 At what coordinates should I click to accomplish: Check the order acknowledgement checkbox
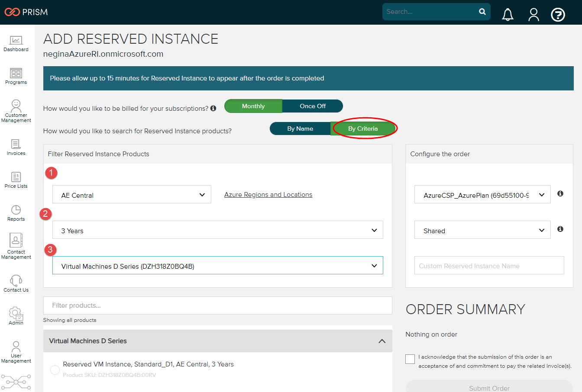(410, 359)
